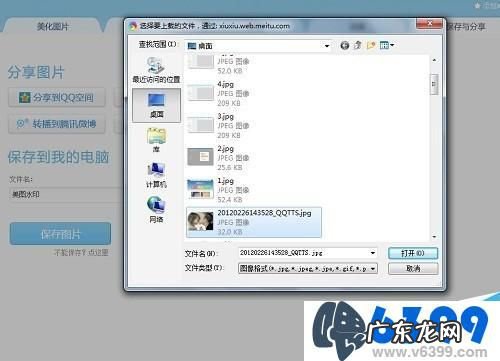
Task: Click the 取消 button
Action: (413, 268)
